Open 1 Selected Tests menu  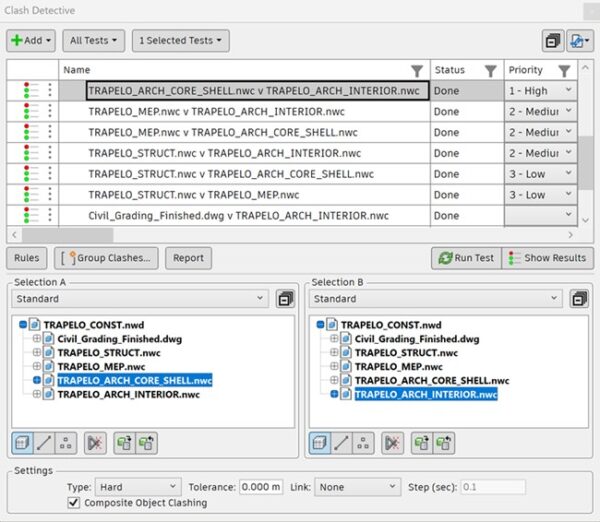pyautogui.click(x=181, y=41)
